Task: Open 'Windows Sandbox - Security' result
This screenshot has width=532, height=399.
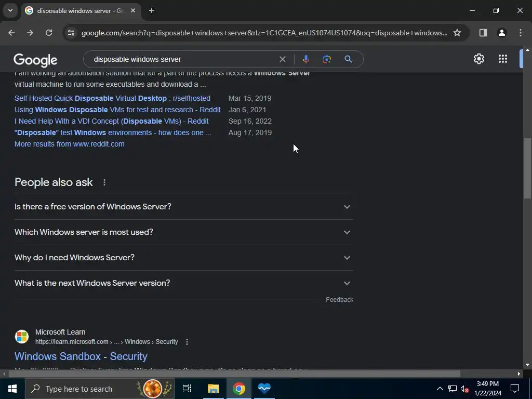Action: pos(81,356)
